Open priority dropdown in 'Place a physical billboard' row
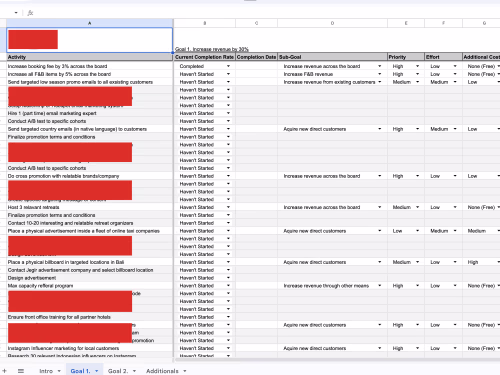The width and height of the screenshot is (500, 375). coord(417,262)
